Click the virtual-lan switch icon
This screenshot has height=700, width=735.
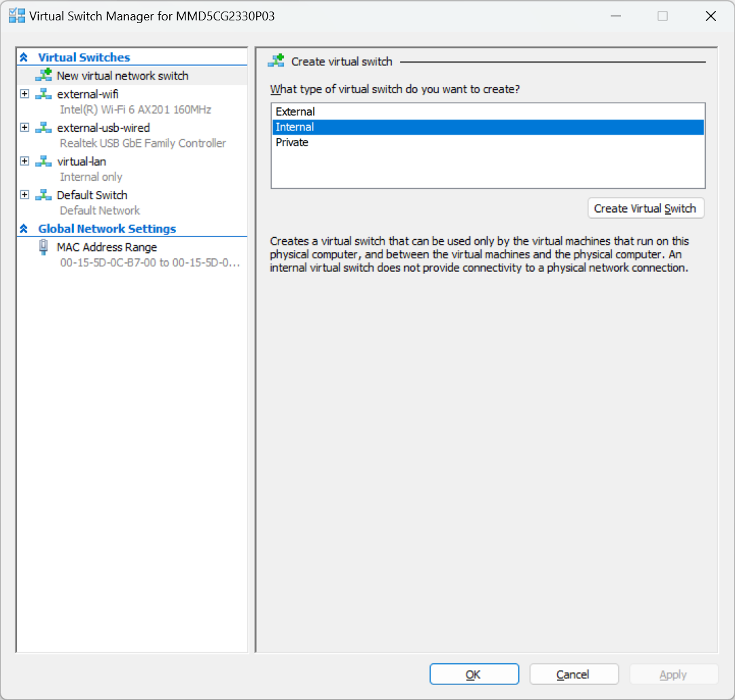[x=43, y=161]
